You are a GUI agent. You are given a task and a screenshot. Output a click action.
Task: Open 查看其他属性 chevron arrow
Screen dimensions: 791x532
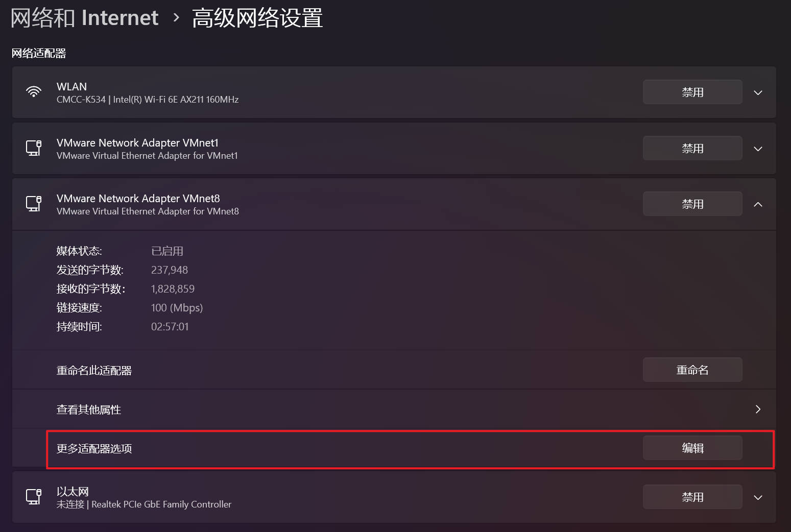click(x=758, y=409)
